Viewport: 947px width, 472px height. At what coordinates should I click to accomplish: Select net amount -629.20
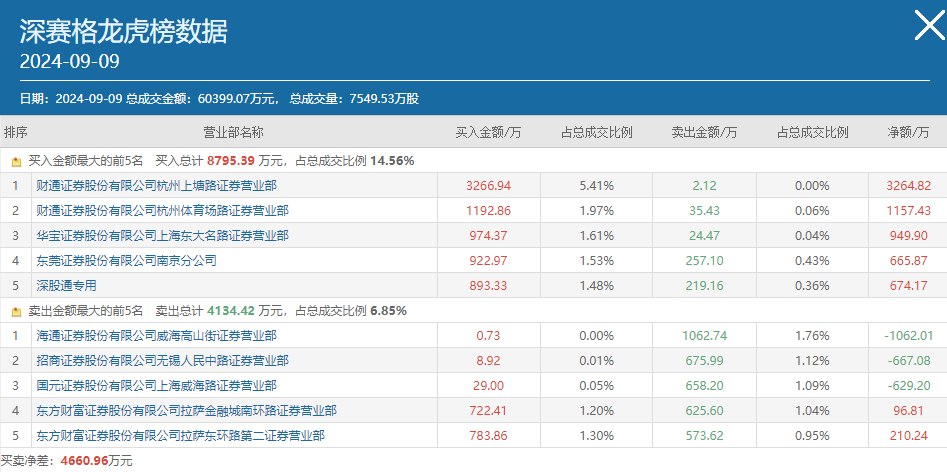(908, 386)
